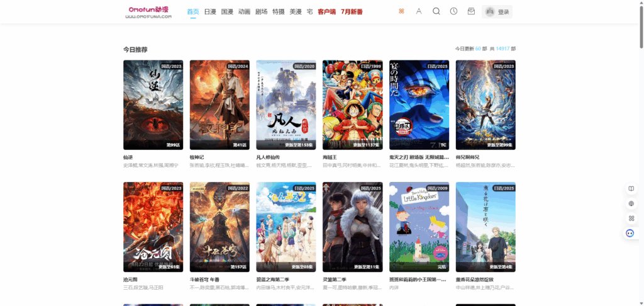The height and width of the screenshot is (306, 644).
Task: Open the red 客户端 link
Action: [327, 12]
